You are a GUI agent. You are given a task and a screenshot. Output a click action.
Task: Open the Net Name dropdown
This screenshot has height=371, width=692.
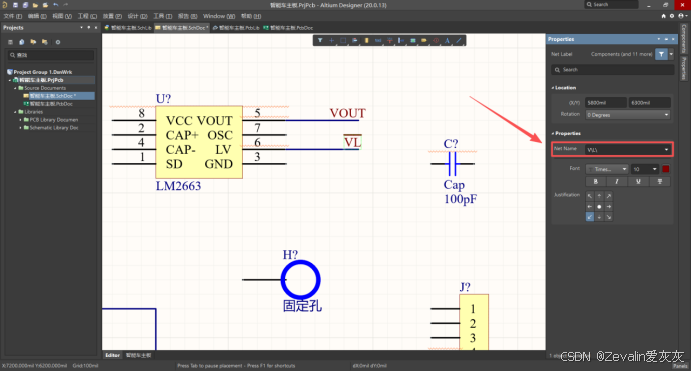tap(666, 150)
